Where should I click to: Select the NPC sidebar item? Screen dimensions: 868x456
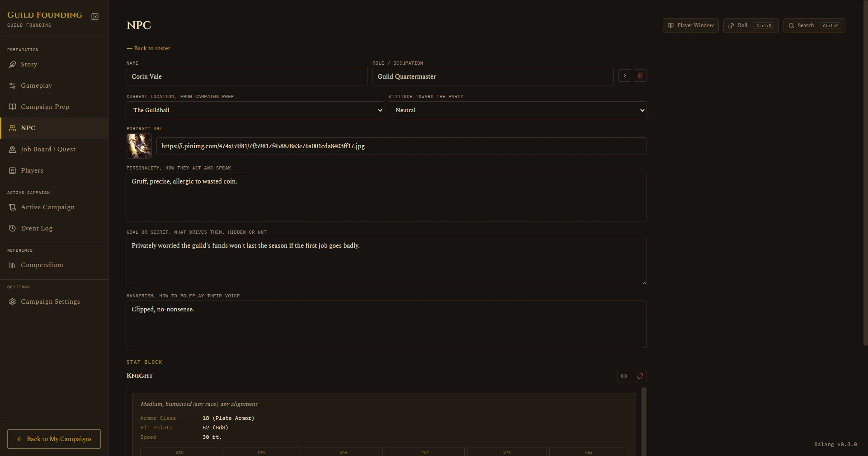[x=54, y=128]
